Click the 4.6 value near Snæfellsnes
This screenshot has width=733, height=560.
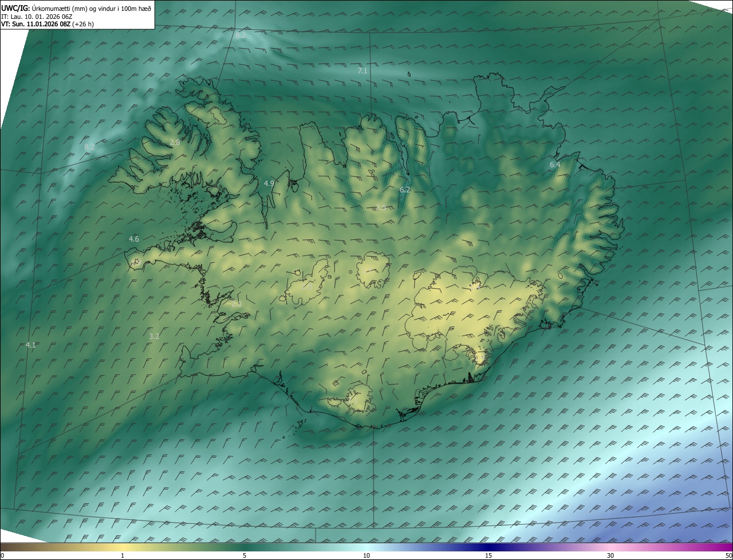click(134, 239)
